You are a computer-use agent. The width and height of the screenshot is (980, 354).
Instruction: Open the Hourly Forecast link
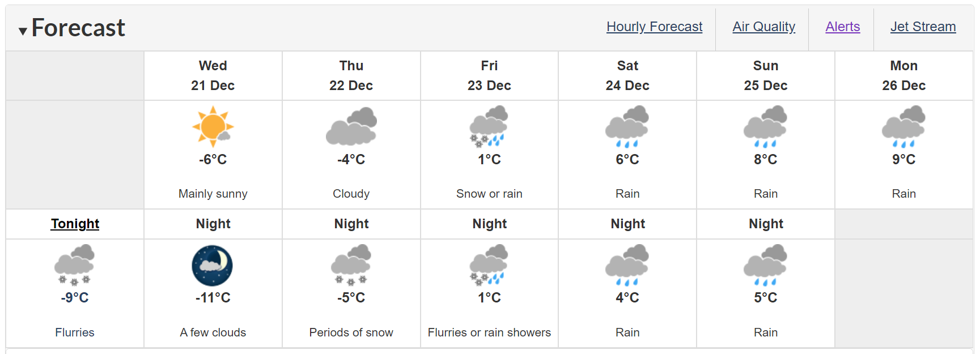point(654,27)
